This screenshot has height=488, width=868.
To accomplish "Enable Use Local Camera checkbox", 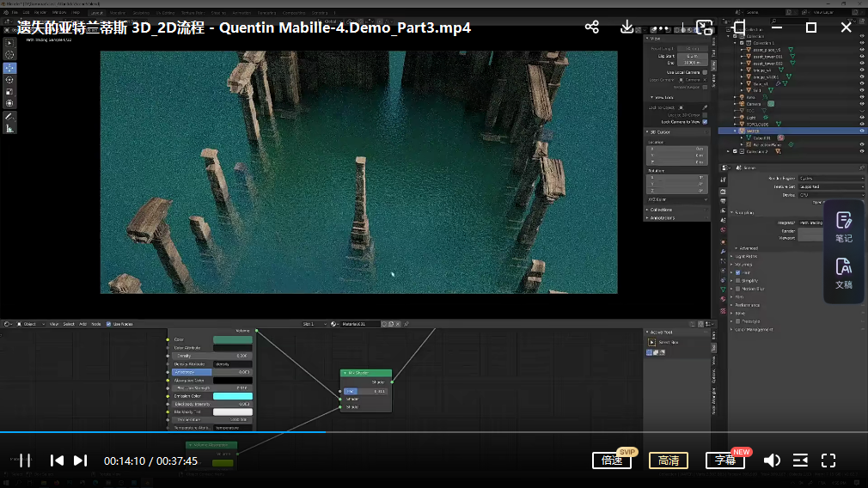I will pos(705,72).
